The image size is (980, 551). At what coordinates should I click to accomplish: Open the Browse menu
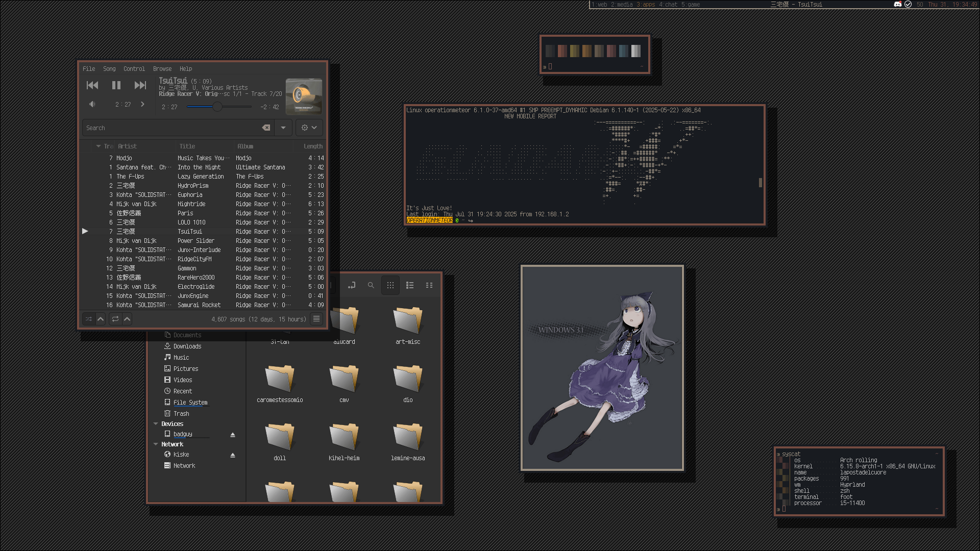pos(162,69)
